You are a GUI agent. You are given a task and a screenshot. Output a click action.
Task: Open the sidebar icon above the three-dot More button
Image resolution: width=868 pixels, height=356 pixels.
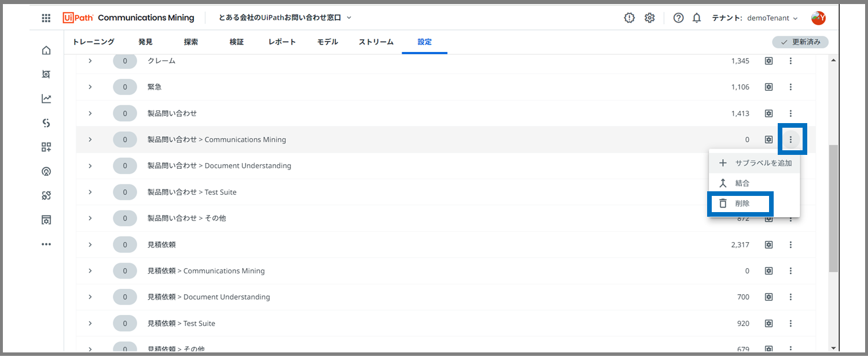click(46, 220)
